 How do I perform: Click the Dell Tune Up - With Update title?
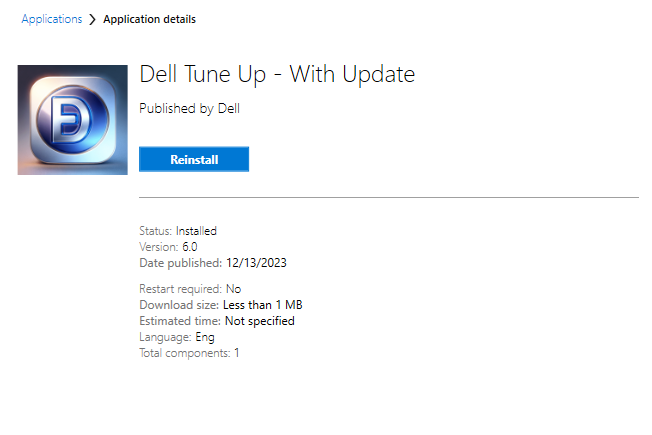(x=277, y=74)
